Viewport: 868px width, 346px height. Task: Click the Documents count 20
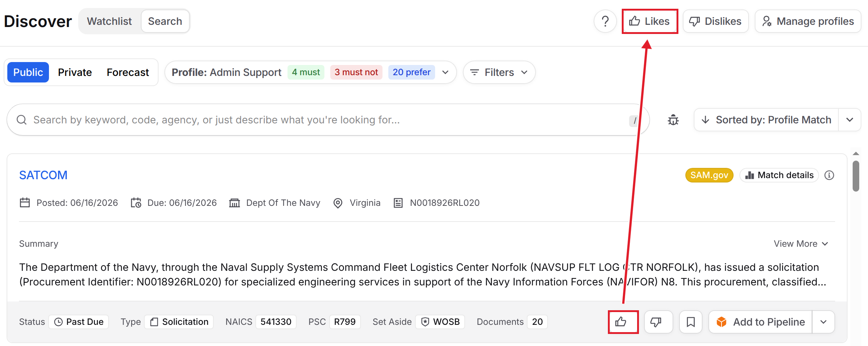tap(537, 322)
